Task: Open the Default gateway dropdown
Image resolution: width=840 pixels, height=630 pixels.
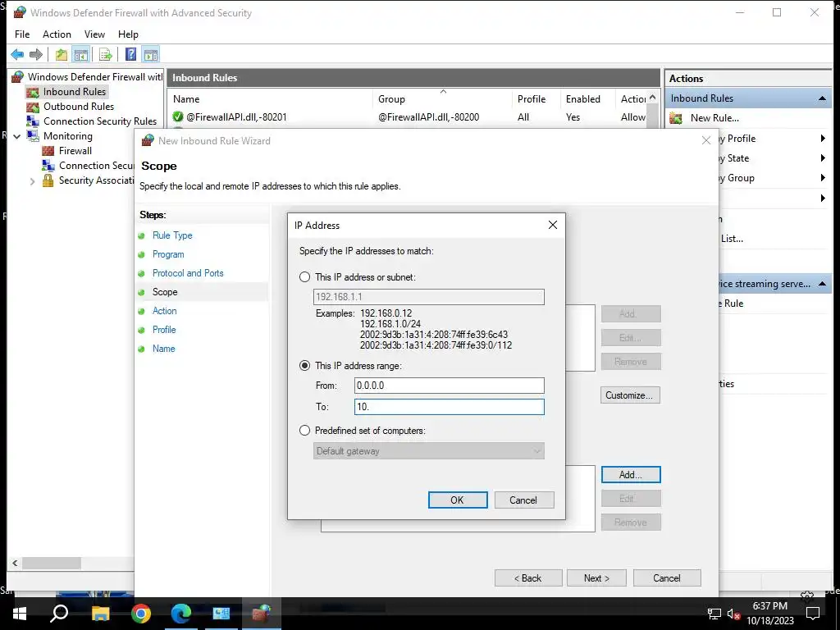Action: 428,451
